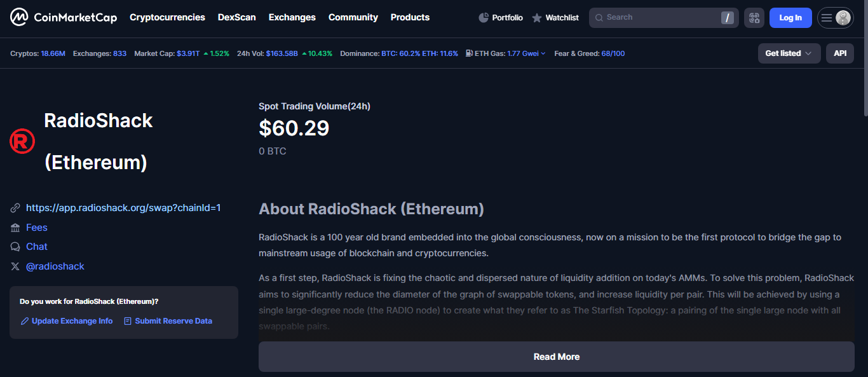Click the Market Cap $3.91T value
Screen dimensions: 868x377
pos(188,53)
